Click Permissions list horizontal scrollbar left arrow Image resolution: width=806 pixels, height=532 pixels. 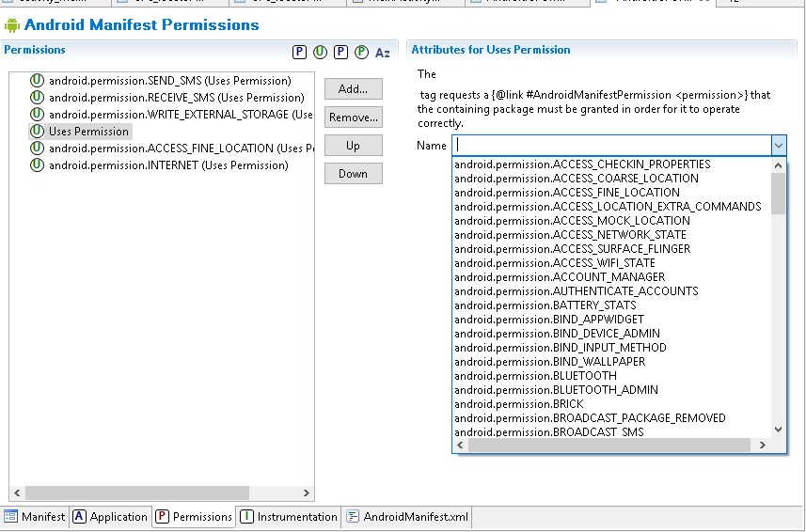[x=17, y=493]
